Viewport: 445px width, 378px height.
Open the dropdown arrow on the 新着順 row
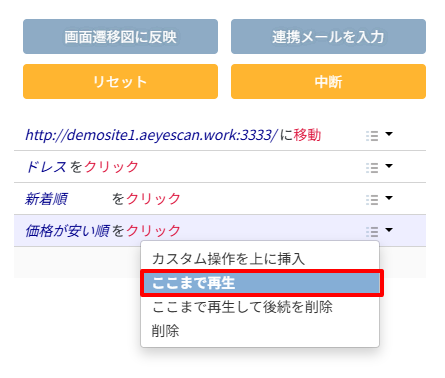389,198
